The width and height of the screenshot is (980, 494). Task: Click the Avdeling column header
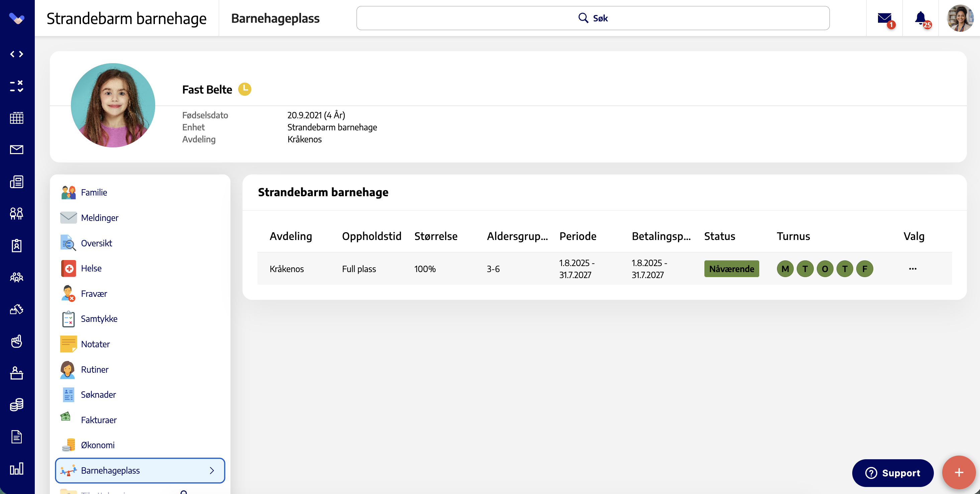click(x=291, y=236)
